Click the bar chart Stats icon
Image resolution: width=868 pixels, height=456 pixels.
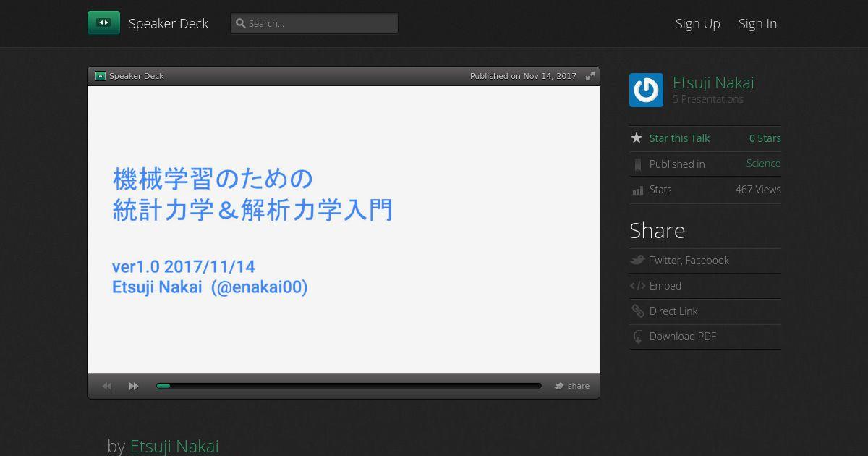tap(637, 190)
